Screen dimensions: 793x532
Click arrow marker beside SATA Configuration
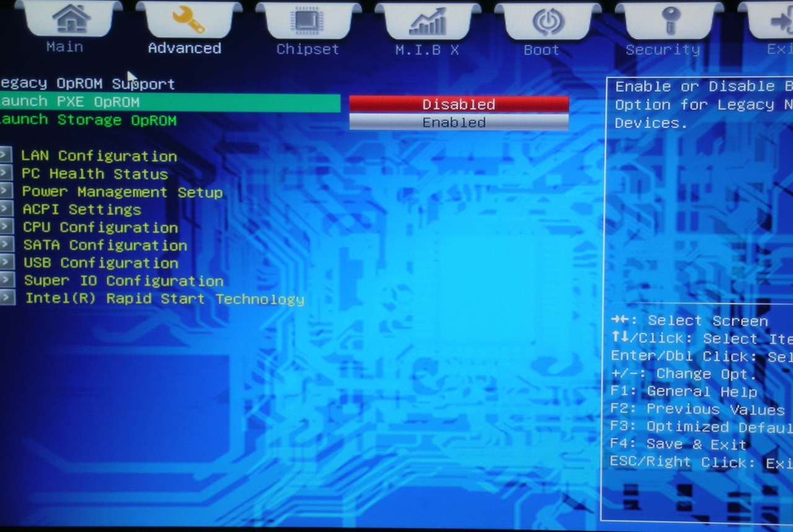[x=6, y=244]
